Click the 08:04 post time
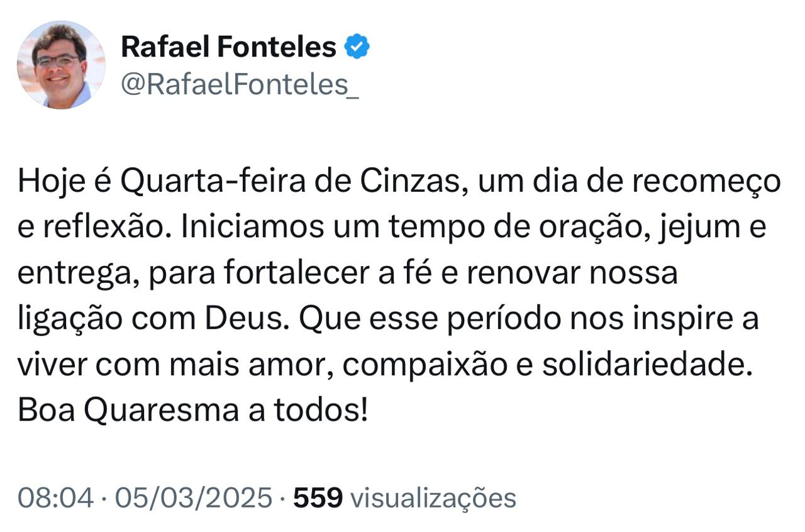The height and width of the screenshot is (532, 805). point(56,498)
